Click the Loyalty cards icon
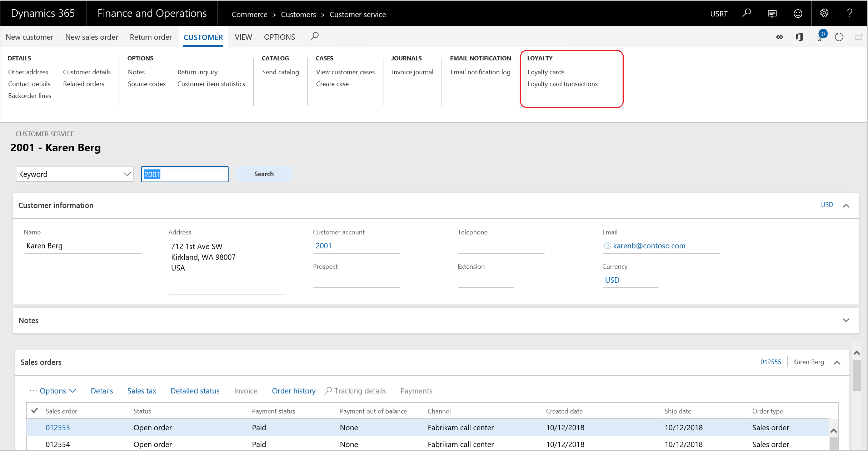868x451 pixels. 545,72
